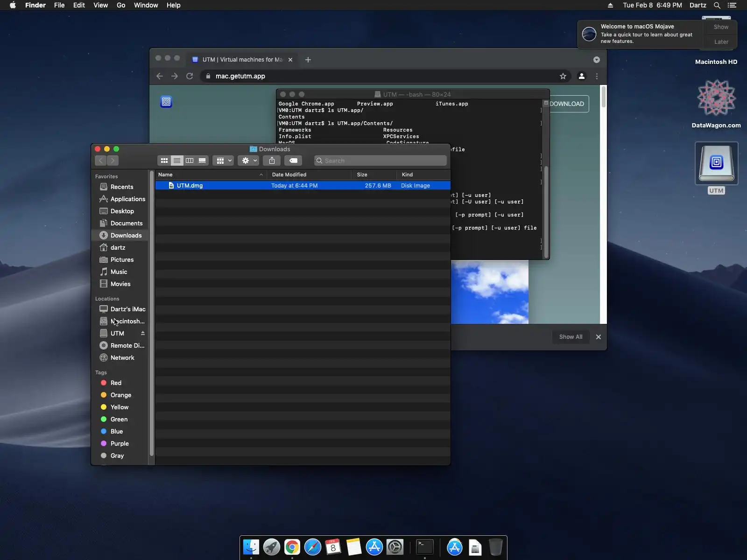Open Chrome three-dot menu
Viewport: 747px width, 560px height.
tap(597, 76)
